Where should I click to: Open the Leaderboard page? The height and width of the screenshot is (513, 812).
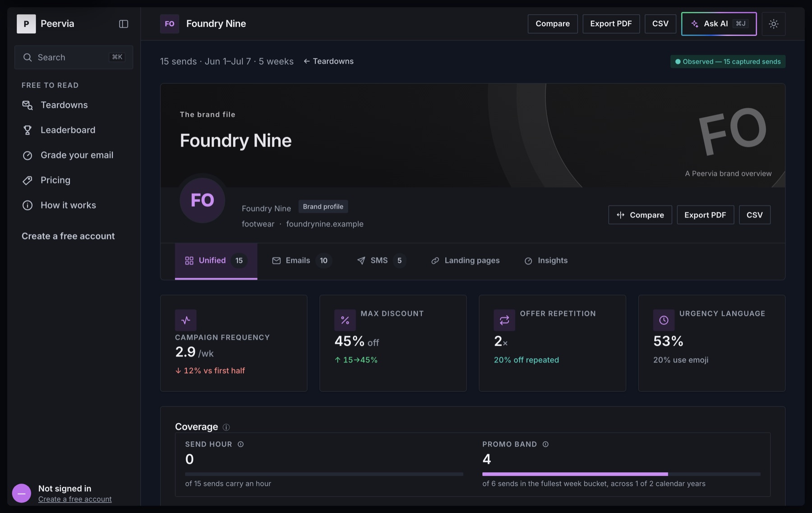[74, 130]
